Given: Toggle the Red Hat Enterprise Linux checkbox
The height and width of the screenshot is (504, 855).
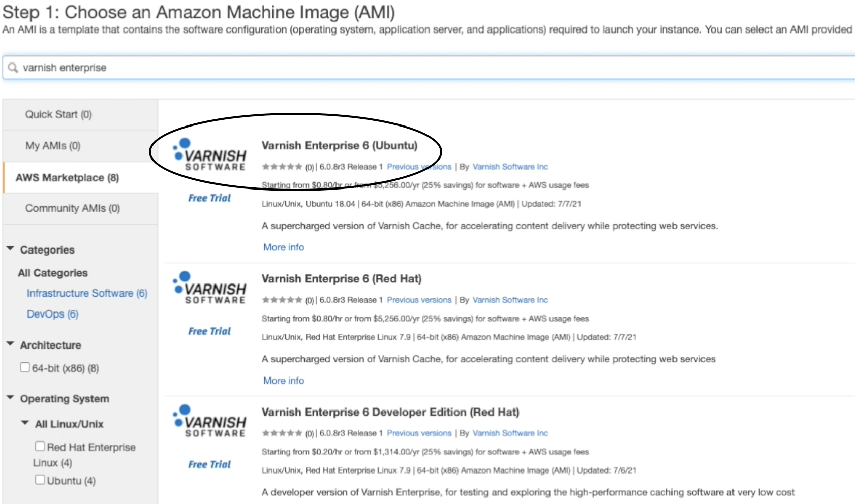Looking at the screenshot, I should point(40,446).
